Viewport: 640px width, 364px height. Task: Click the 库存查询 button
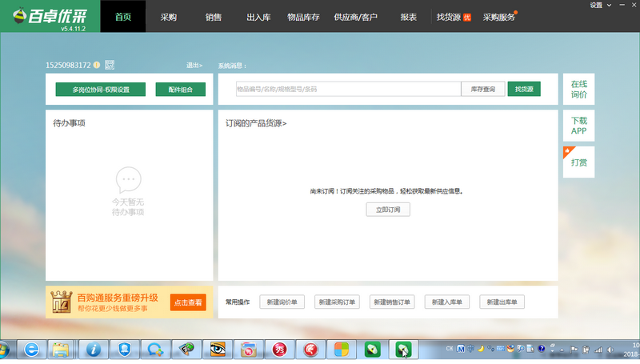pyautogui.click(x=482, y=90)
